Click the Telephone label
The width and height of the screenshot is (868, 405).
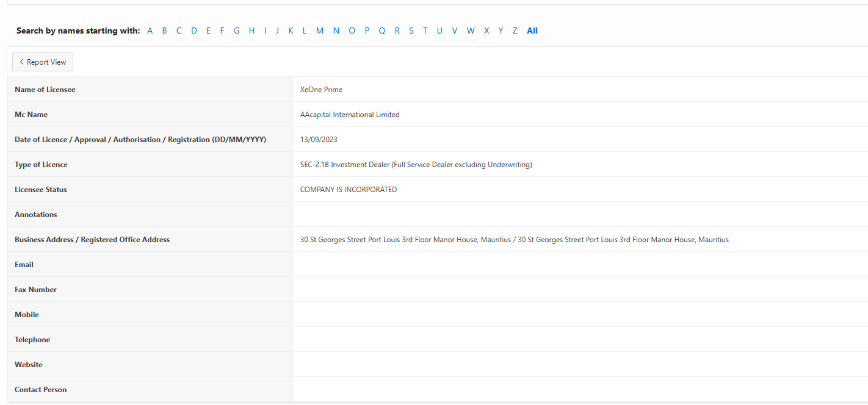click(x=32, y=340)
